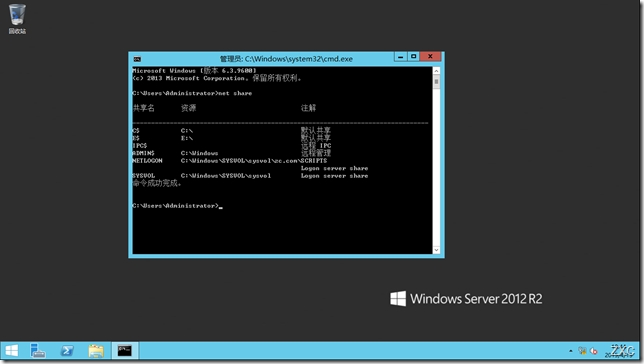The image size is (644, 364).
Task: Close the cmd.exe window
Action: [x=430, y=57]
